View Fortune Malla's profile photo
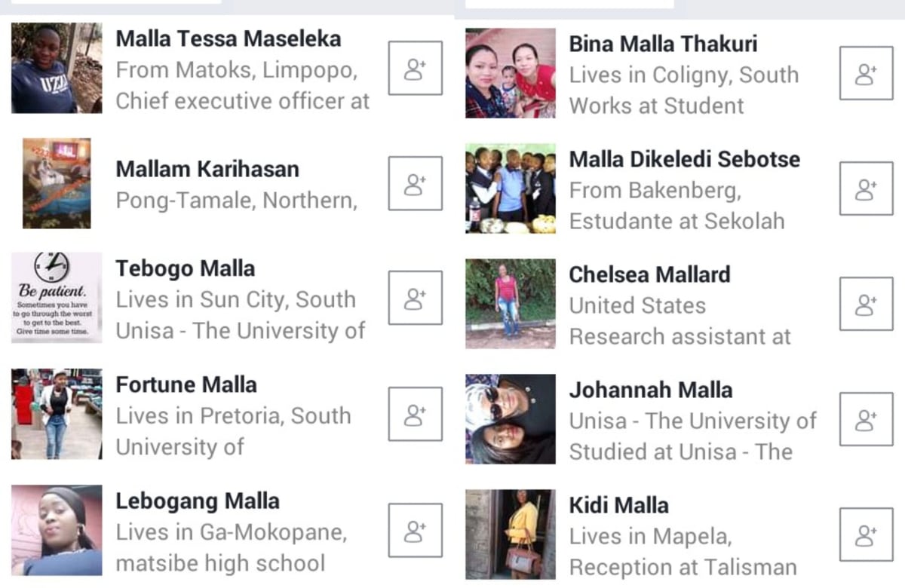The image size is (905, 588). [x=57, y=414]
